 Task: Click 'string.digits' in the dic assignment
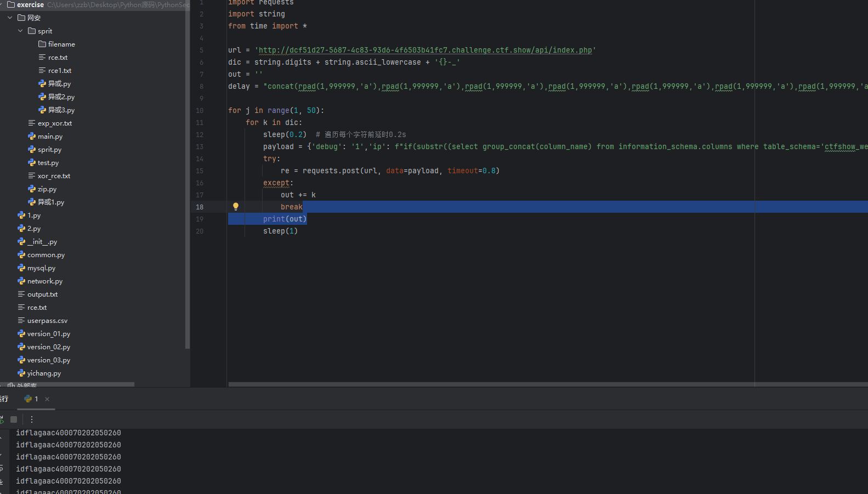tap(282, 62)
